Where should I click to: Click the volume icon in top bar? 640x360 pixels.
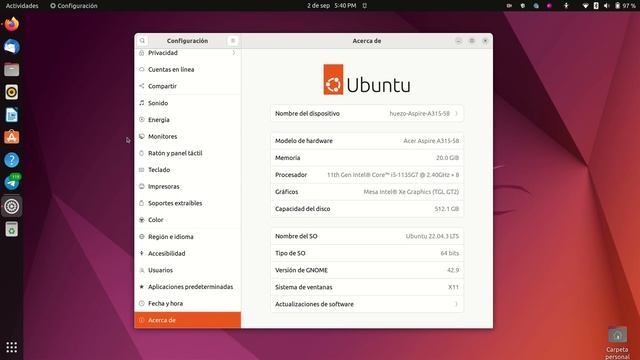[x=607, y=6]
